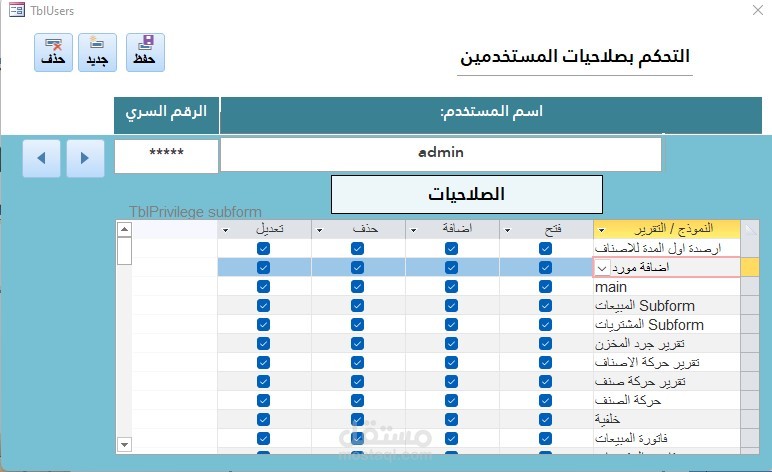772x472 pixels.
Task: Click the TblUsers form icon in title bar
Action: coord(17,10)
